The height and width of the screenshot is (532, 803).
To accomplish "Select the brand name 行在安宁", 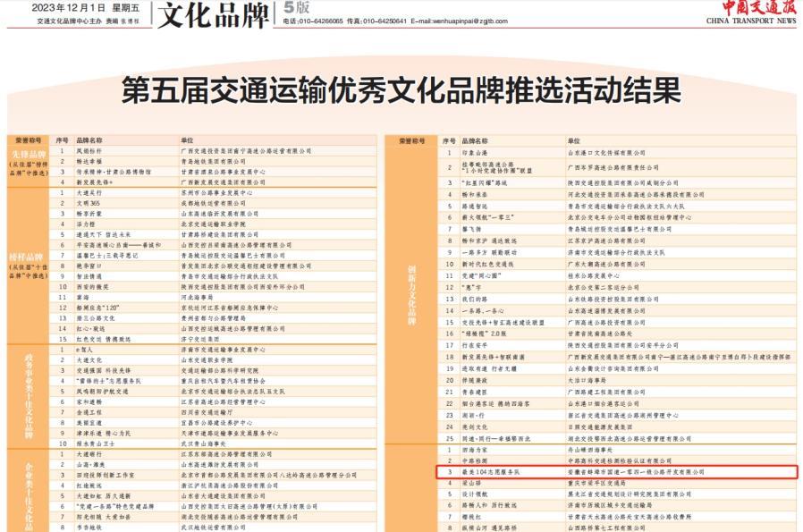I will pos(475,346).
